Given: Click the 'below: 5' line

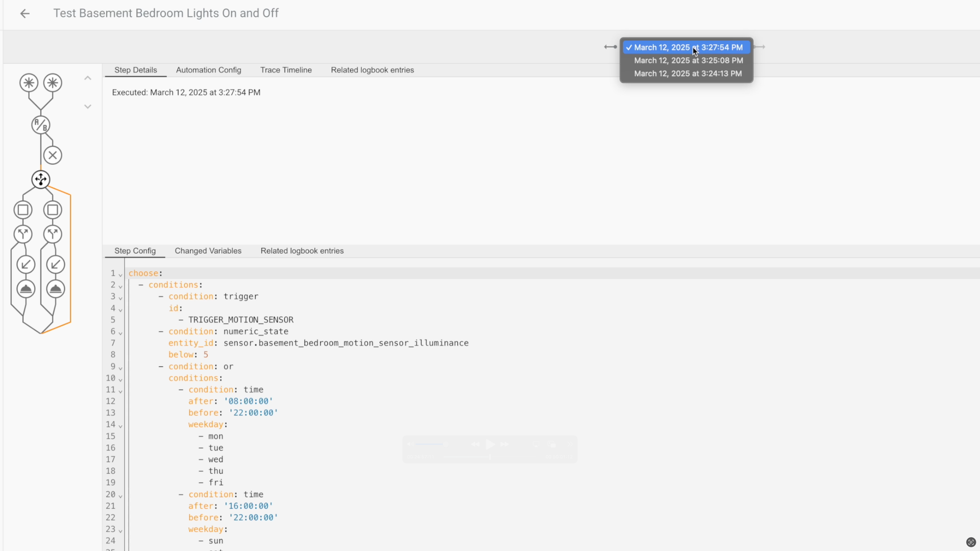Looking at the screenshot, I should tap(189, 355).
